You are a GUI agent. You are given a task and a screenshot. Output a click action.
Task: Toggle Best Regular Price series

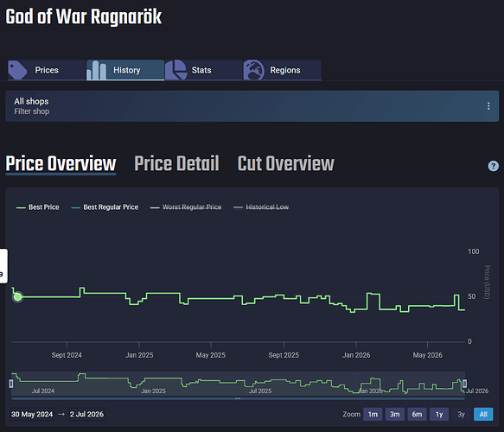(x=105, y=207)
